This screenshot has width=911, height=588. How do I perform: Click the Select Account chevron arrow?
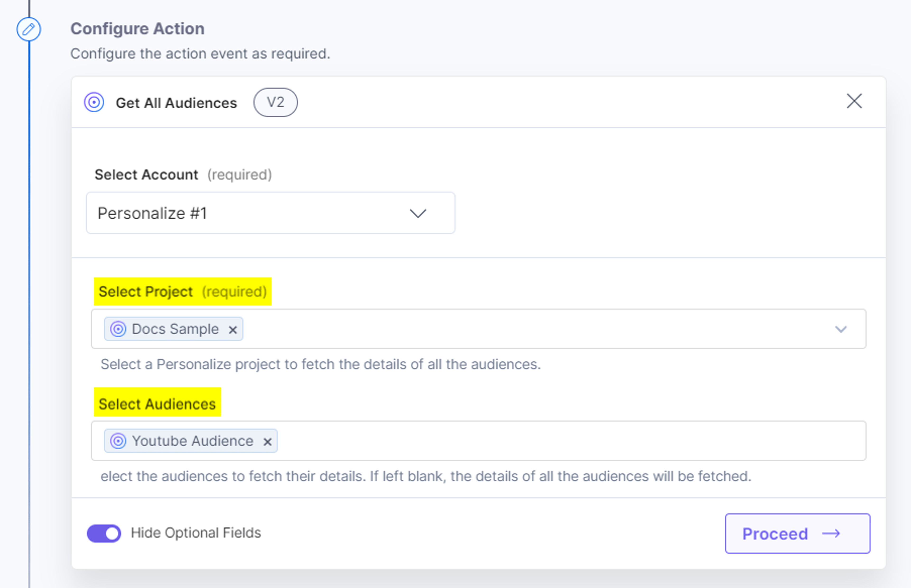point(418,213)
